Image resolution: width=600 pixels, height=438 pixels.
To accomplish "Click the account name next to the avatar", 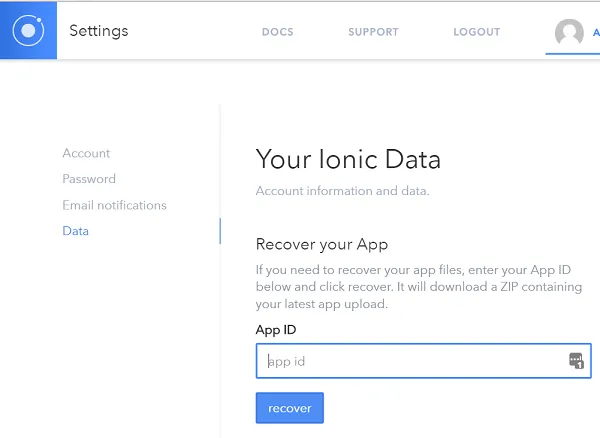I will (x=595, y=32).
